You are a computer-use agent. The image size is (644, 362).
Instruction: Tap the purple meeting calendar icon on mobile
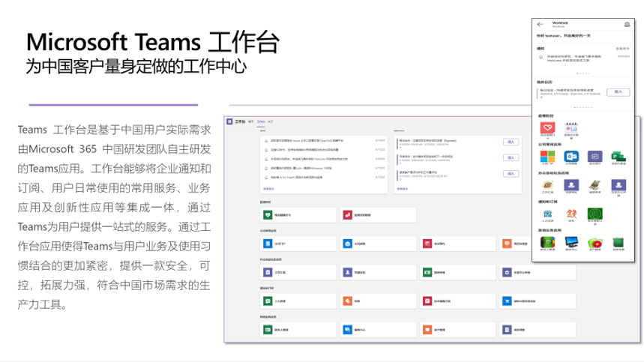(x=595, y=157)
